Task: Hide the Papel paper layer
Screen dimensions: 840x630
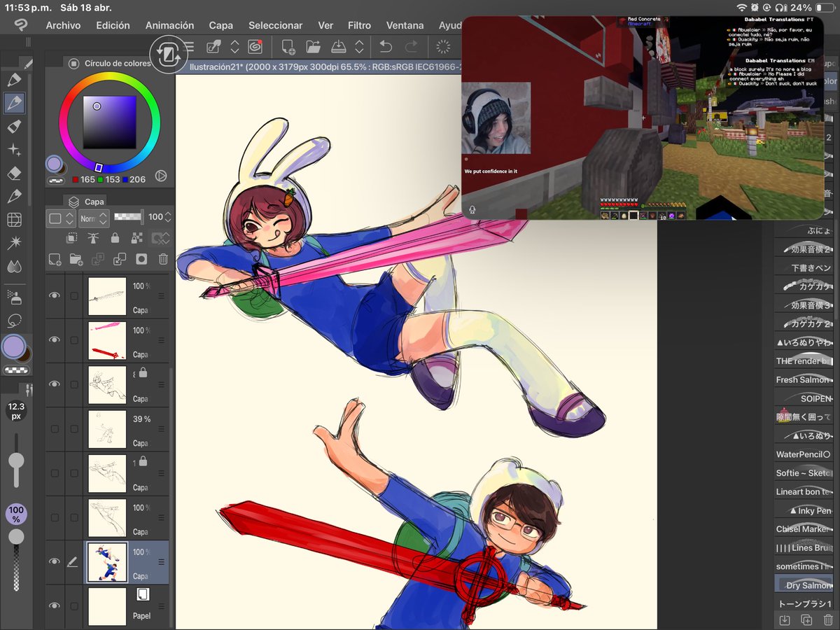Action: tap(55, 605)
